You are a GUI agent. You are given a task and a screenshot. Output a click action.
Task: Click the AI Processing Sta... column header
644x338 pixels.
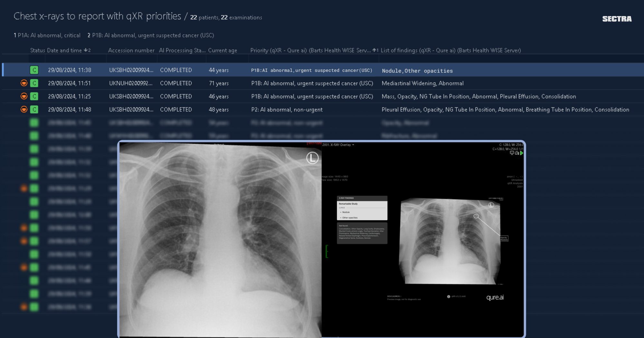tap(182, 50)
